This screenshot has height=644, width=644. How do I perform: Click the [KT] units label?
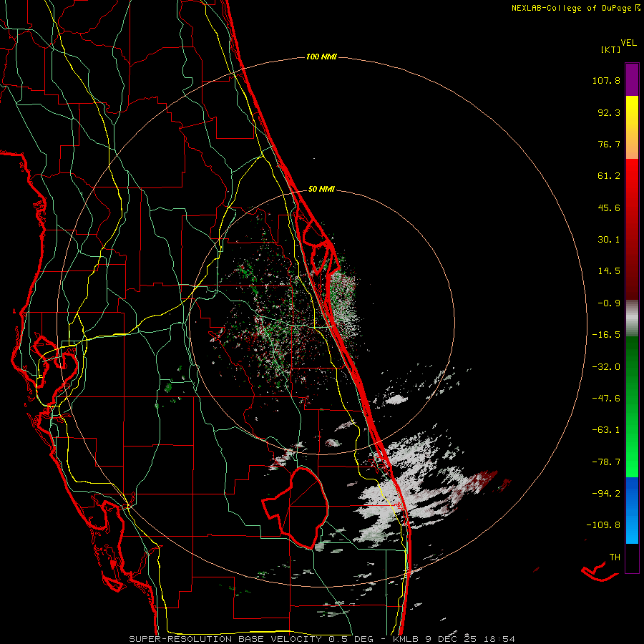[611, 49]
